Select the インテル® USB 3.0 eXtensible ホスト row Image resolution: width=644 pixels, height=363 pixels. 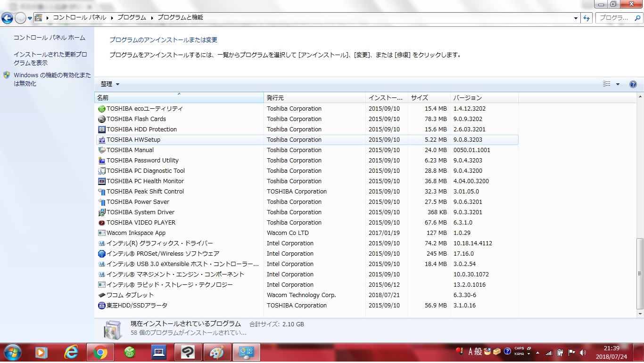pos(307,264)
